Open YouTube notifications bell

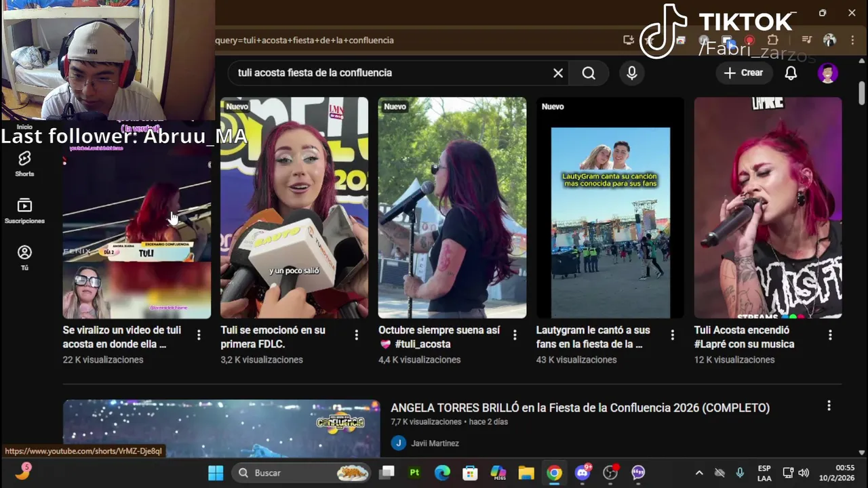click(791, 73)
